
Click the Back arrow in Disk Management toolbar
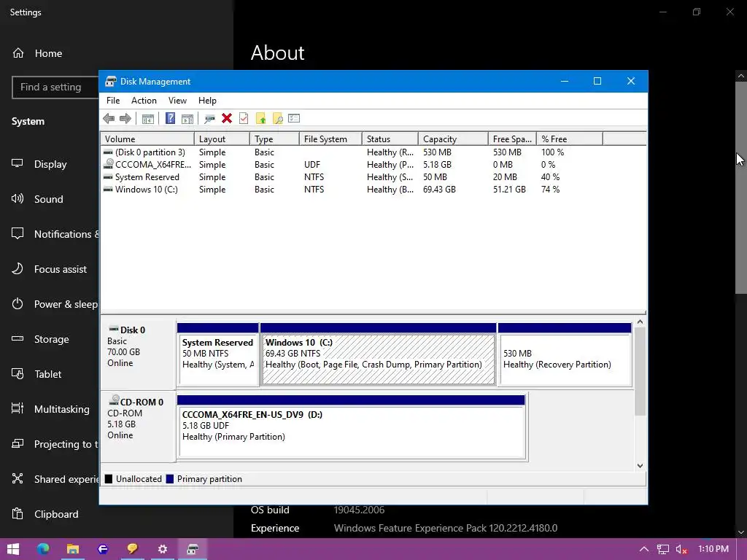pos(109,119)
